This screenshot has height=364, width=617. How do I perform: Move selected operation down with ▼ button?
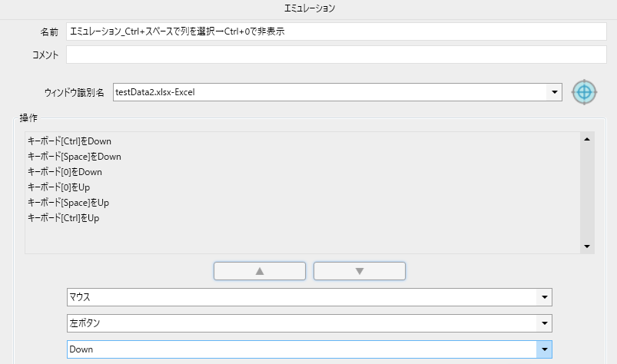pyautogui.click(x=359, y=271)
